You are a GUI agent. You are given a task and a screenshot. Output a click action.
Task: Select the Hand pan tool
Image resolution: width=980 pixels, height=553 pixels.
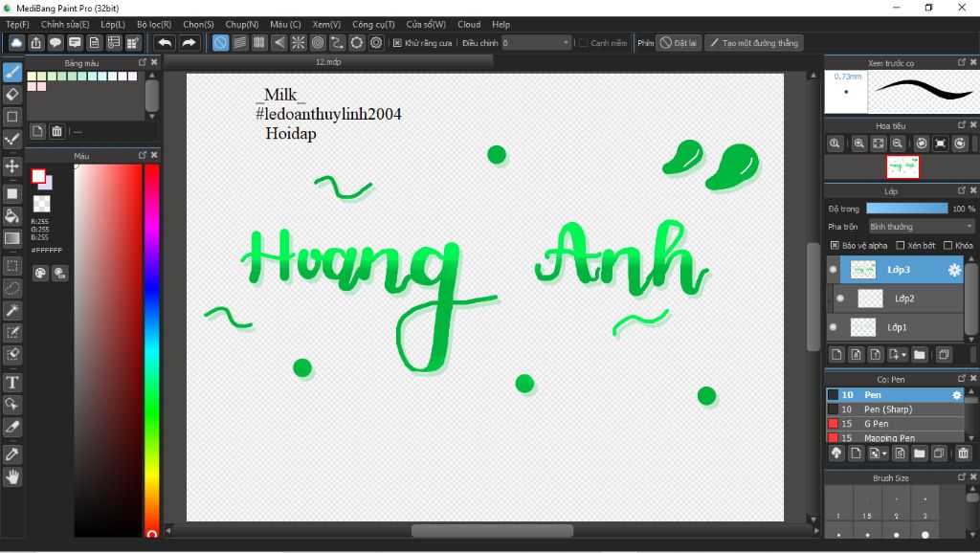12,476
